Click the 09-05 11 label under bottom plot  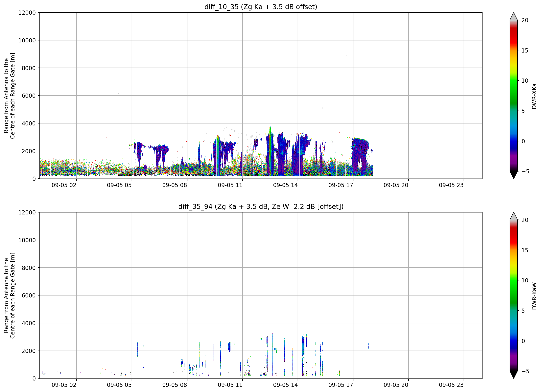coord(230,385)
